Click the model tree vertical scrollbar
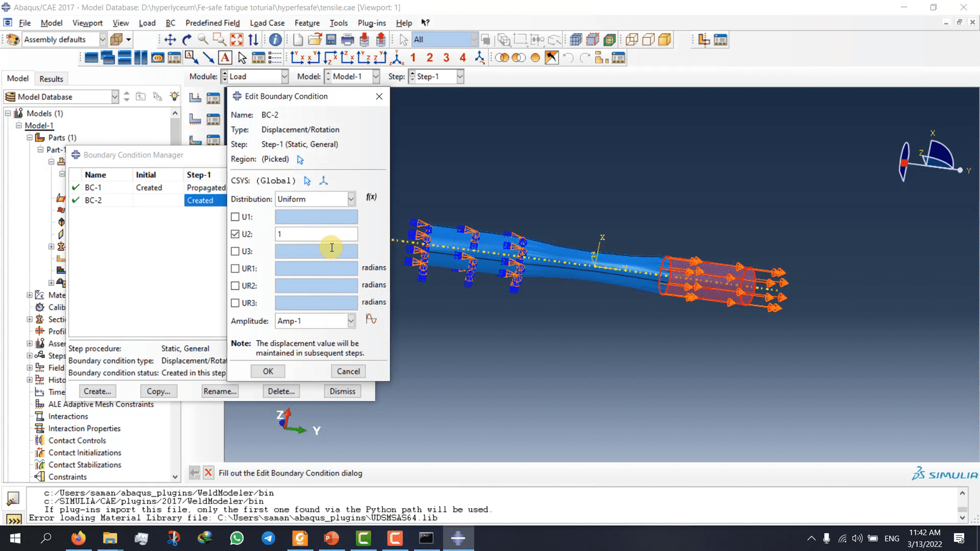This screenshot has height=551, width=980. tap(175, 294)
